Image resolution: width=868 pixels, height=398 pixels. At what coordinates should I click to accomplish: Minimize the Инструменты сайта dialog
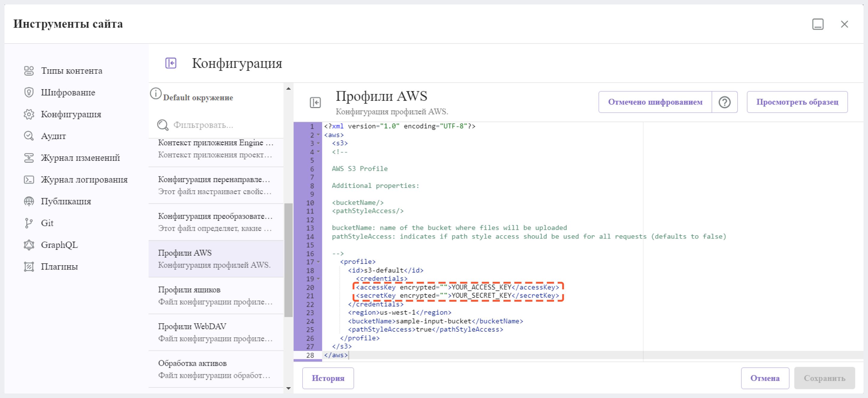818,24
